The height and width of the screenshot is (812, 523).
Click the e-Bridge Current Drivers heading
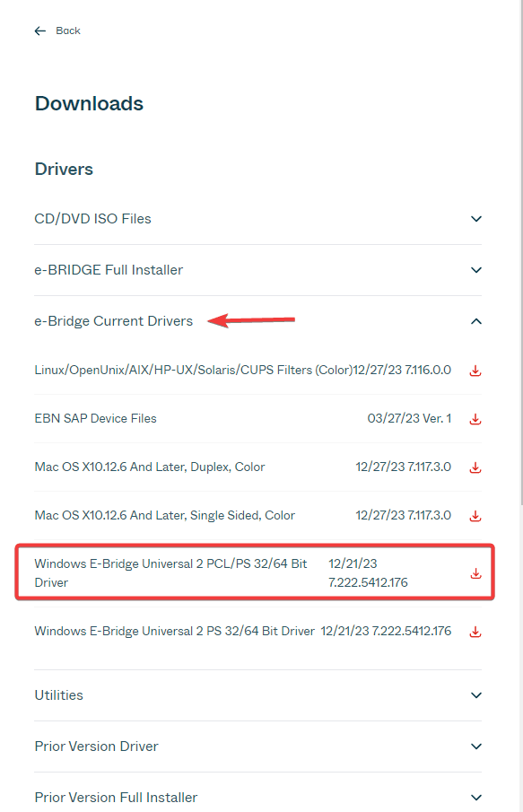[113, 321]
